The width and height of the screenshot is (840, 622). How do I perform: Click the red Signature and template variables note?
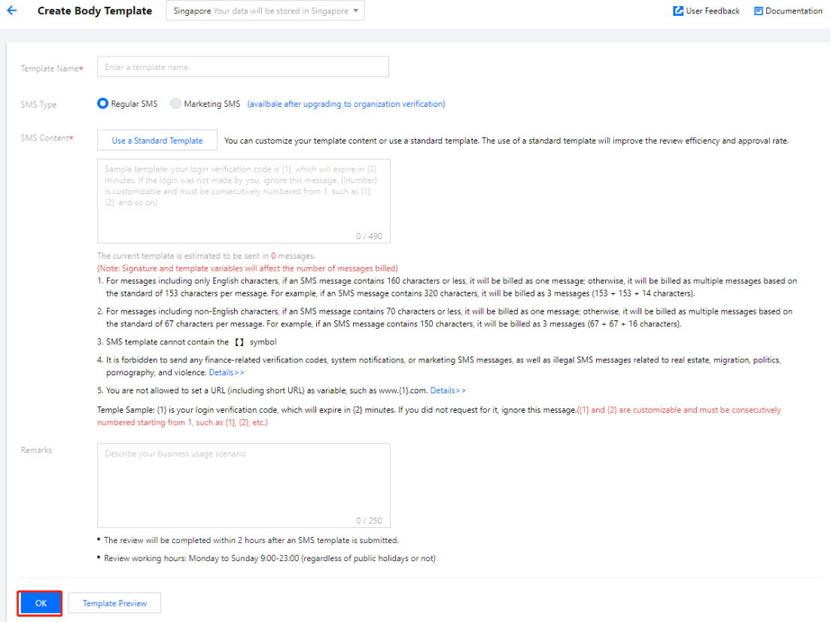point(248,269)
